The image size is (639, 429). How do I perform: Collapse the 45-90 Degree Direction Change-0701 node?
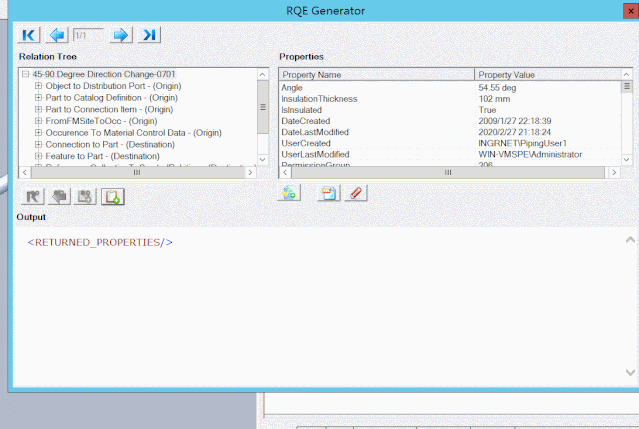pos(26,74)
